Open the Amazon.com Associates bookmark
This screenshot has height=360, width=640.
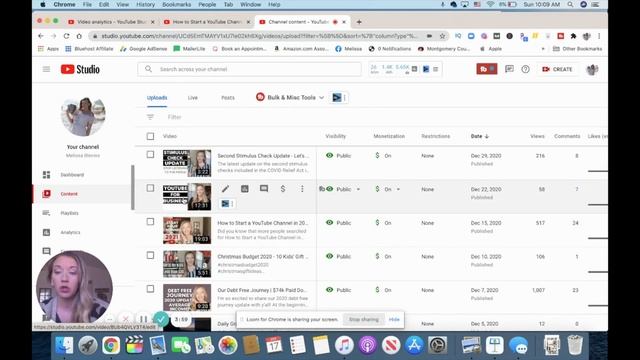pyautogui.click(x=301, y=49)
